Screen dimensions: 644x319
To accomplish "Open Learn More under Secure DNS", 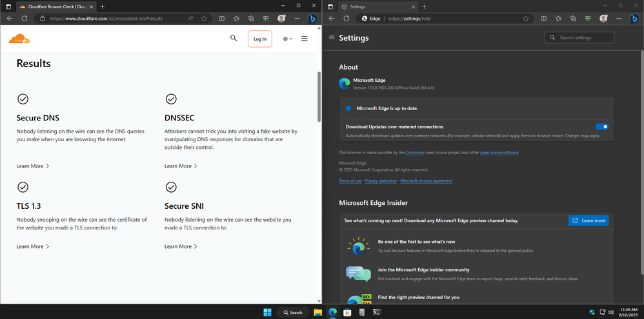I will click(x=33, y=166).
